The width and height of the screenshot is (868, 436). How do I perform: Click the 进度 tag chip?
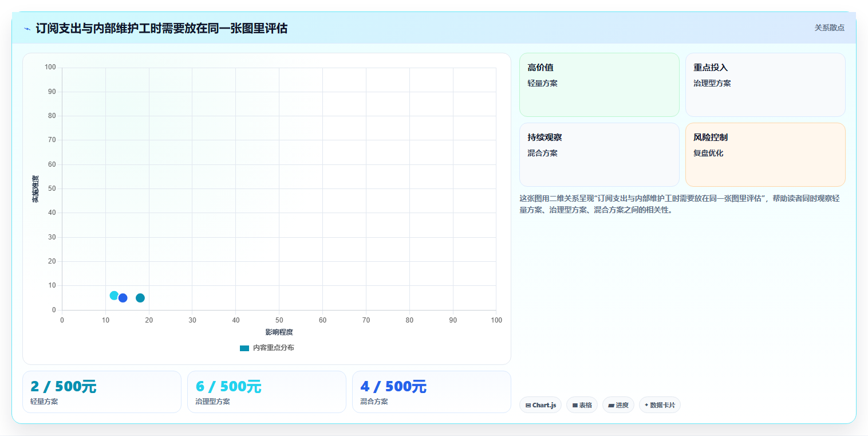618,405
